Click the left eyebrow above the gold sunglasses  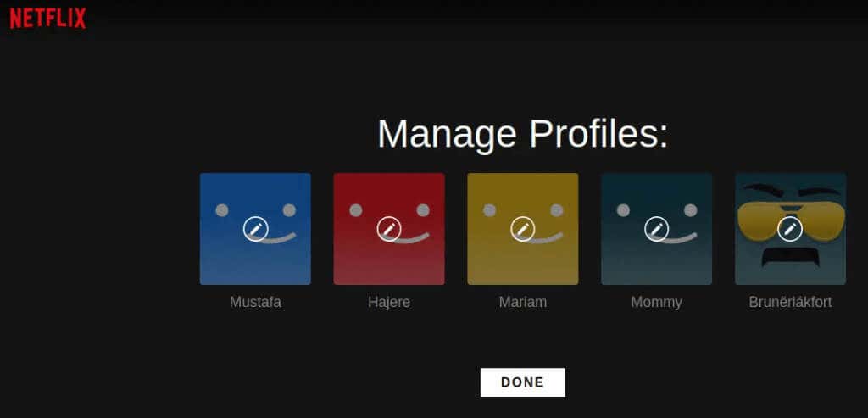tap(764, 191)
